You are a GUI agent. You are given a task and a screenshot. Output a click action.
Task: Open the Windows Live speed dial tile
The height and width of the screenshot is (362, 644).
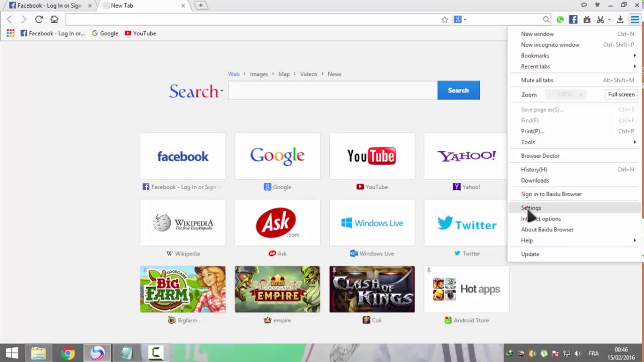372,223
